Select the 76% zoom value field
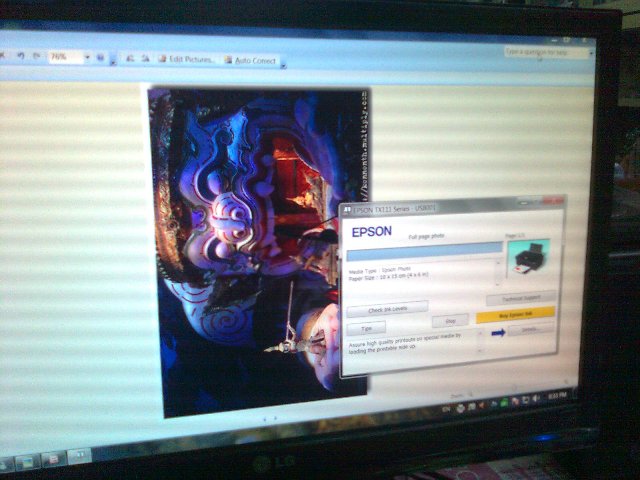640x480 pixels. tap(65, 57)
